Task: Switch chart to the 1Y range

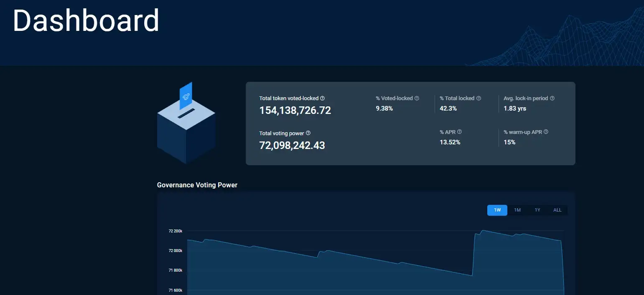Action: tap(537, 210)
